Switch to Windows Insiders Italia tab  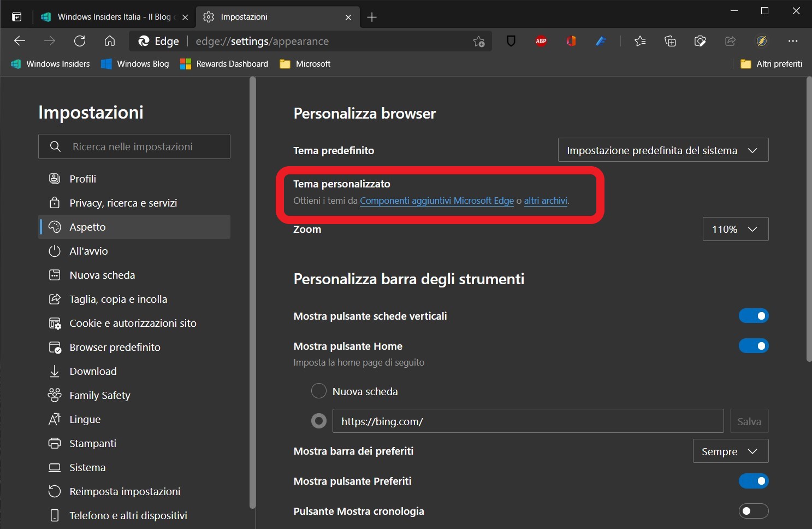[x=114, y=17]
